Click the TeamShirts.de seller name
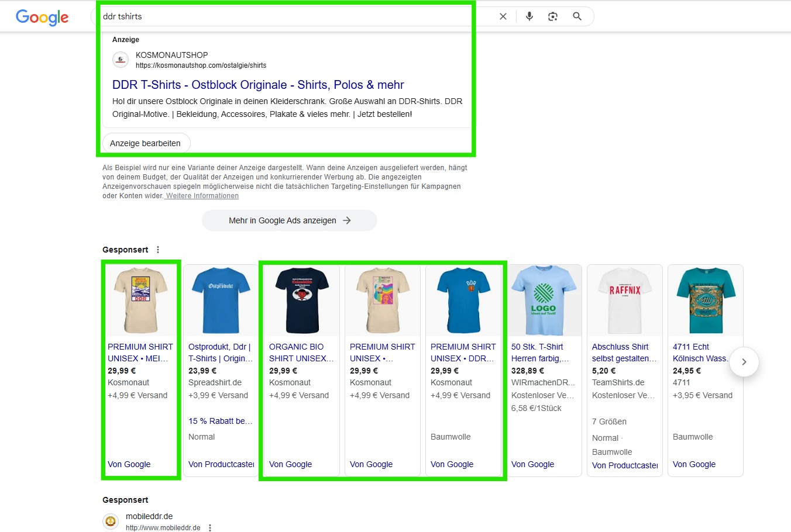The height and width of the screenshot is (532, 791). [x=618, y=382]
